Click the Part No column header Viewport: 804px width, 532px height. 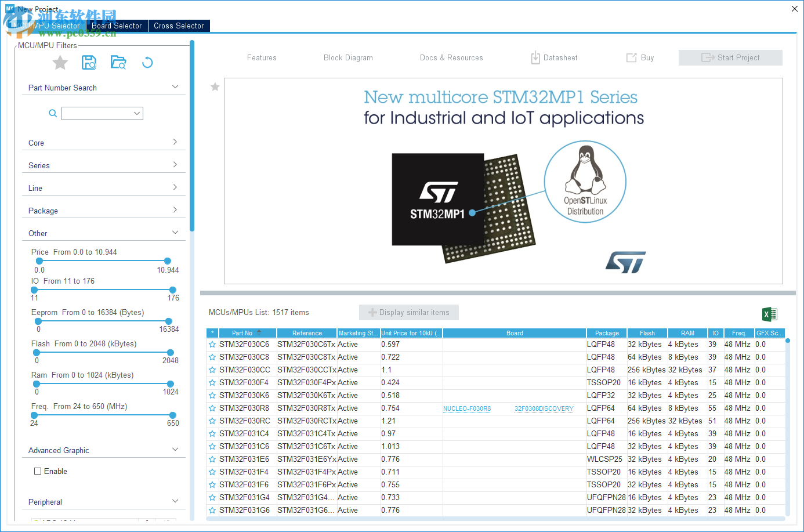[242, 332]
